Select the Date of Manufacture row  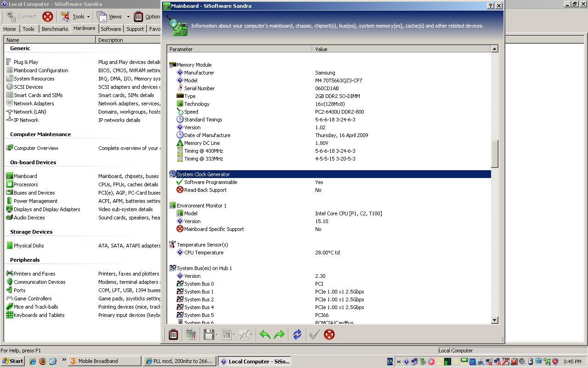(329, 135)
